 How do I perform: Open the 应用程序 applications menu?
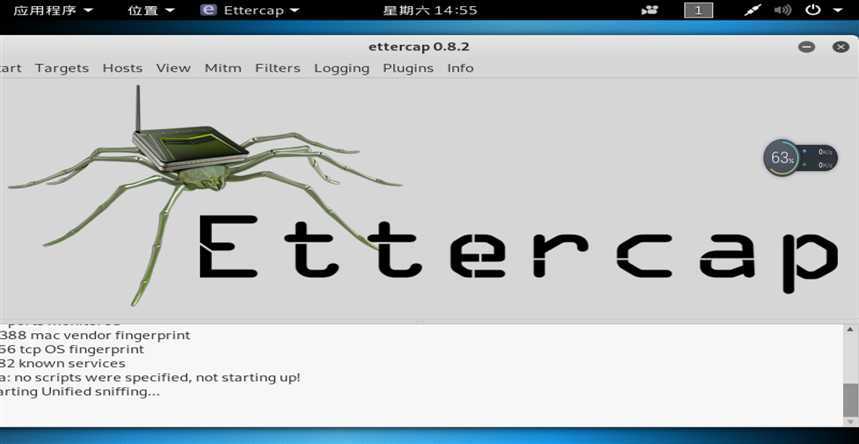(x=53, y=10)
